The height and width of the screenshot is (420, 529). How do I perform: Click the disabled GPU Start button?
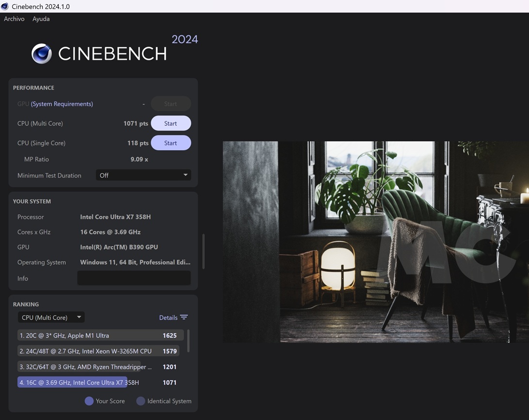[171, 104]
